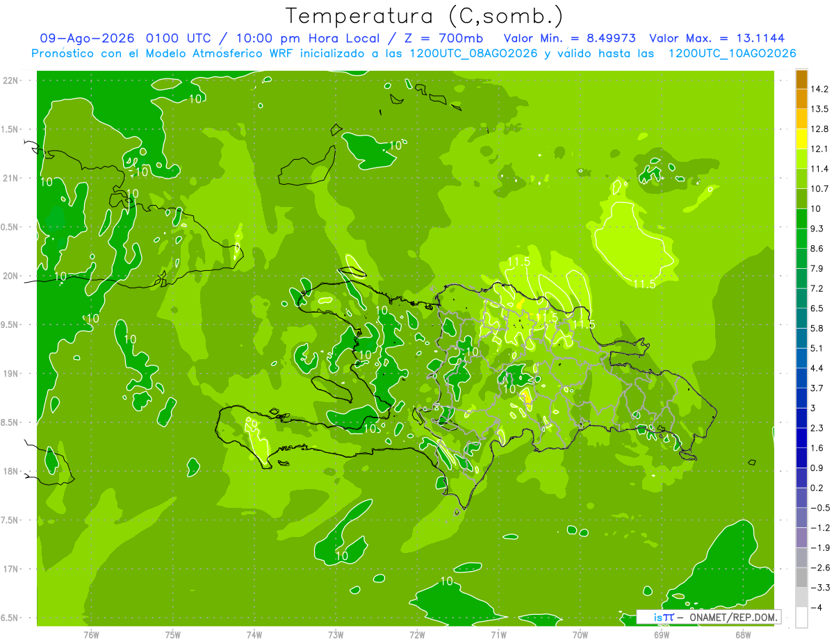Viewport: 834px width, 644px height.
Task: Click the '13.5' legend value
Action: 820,109
